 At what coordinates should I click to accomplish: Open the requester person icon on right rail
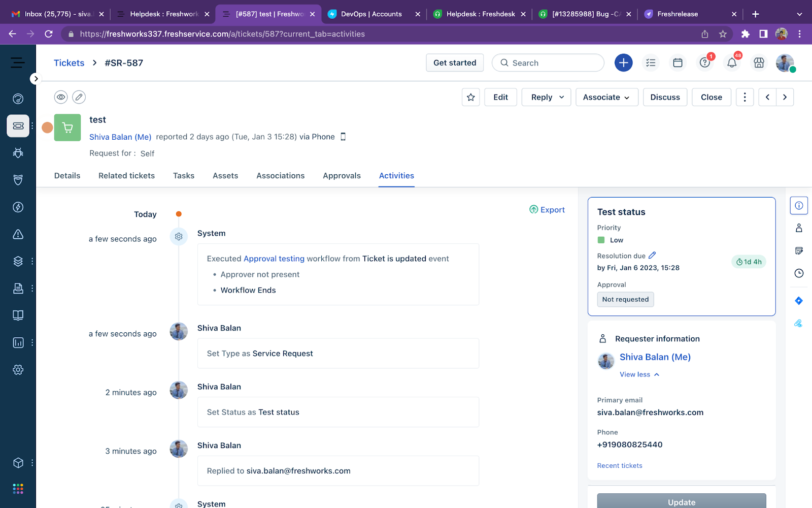[x=799, y=228]
